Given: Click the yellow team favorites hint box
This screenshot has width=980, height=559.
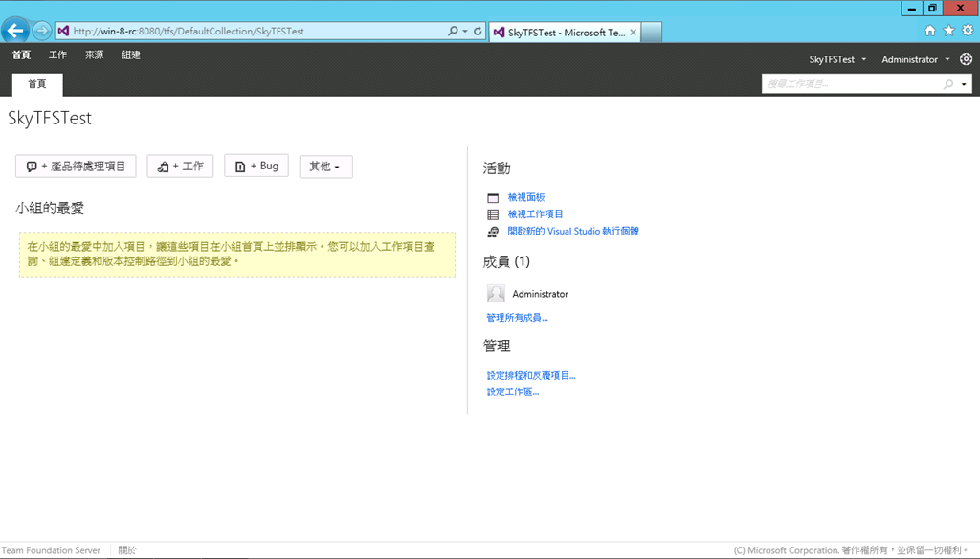Looking at the screenshot, I should 237,255.
